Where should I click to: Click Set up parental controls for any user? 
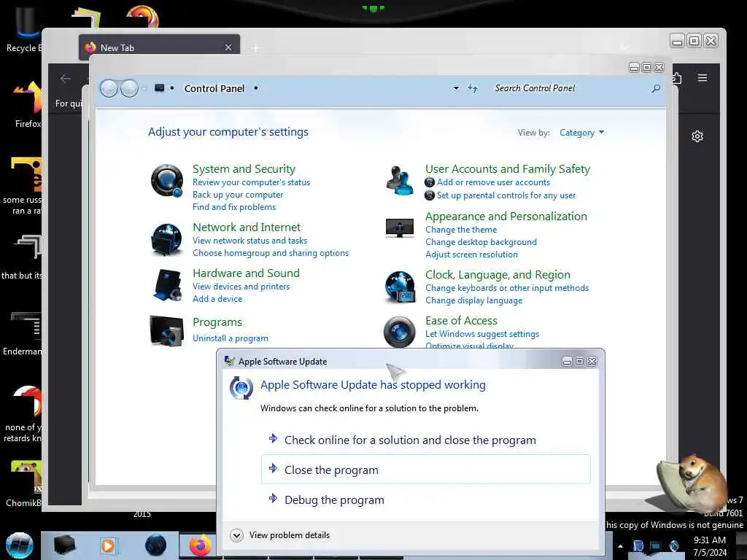pos(506,195)
